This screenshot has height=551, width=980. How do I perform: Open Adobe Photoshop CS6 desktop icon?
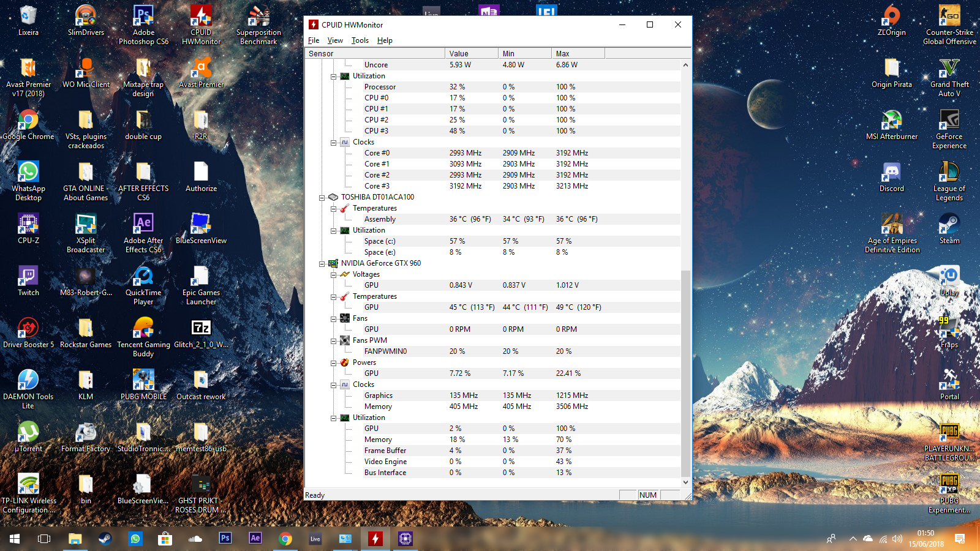click(143, 24)
